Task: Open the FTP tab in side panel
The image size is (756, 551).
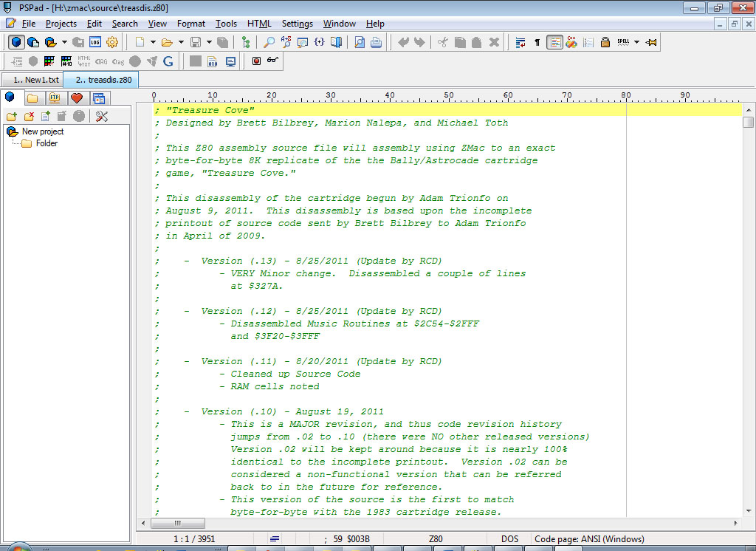Action: pyautogui.click(x=54, y=97)
